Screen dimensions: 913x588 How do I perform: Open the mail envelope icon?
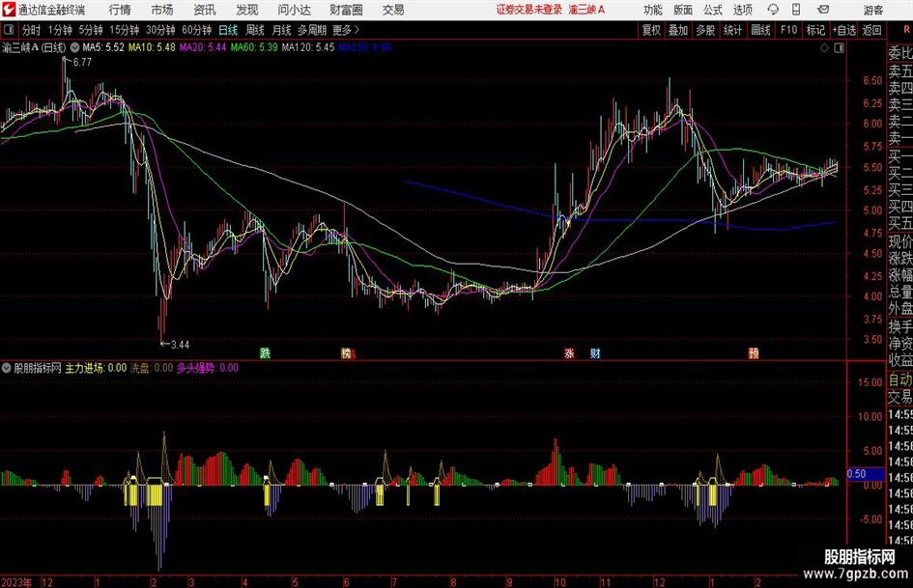coord(823,10)
